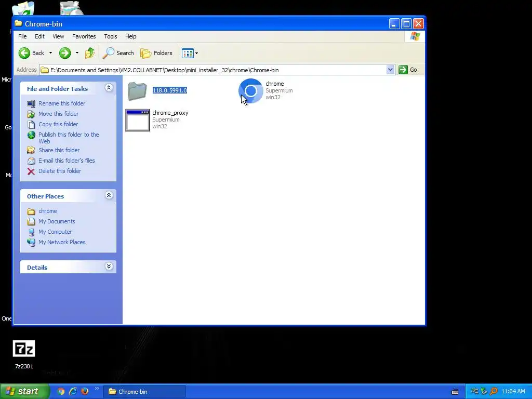532x399 pixels.
Task: Click Rename this folder
Action: [62, 103]
